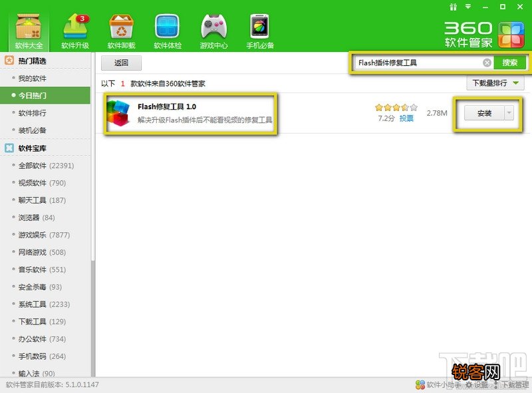Click the star rating of Flash修复工具
The width and height of the screenshot is (532, 393).
[x=396, y=106]
